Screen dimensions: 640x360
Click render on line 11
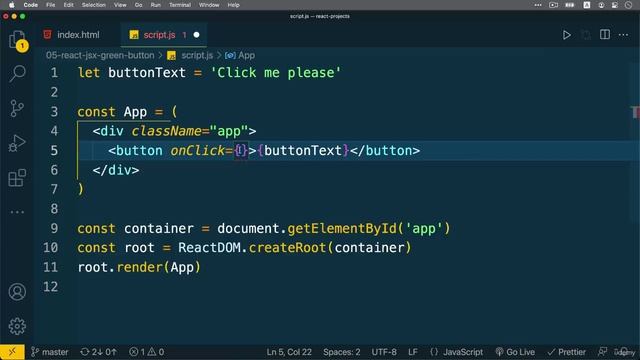click(x=139, y=267)
